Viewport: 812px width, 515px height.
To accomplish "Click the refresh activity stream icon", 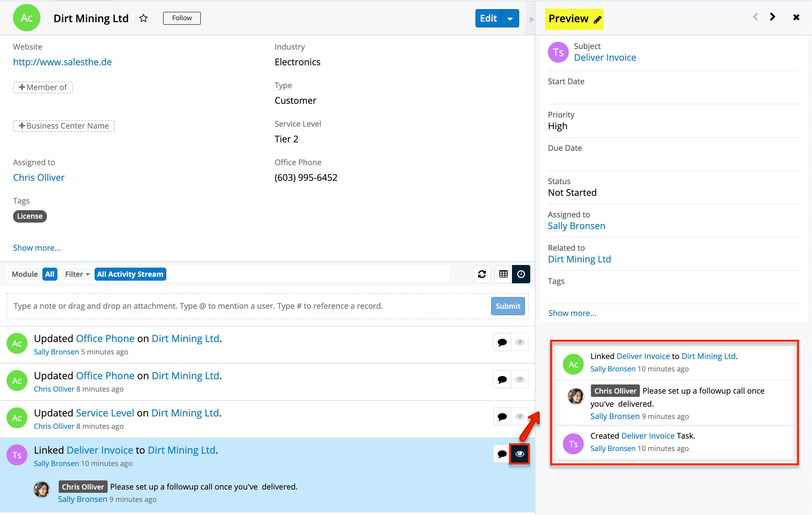I will pos(482,274).
